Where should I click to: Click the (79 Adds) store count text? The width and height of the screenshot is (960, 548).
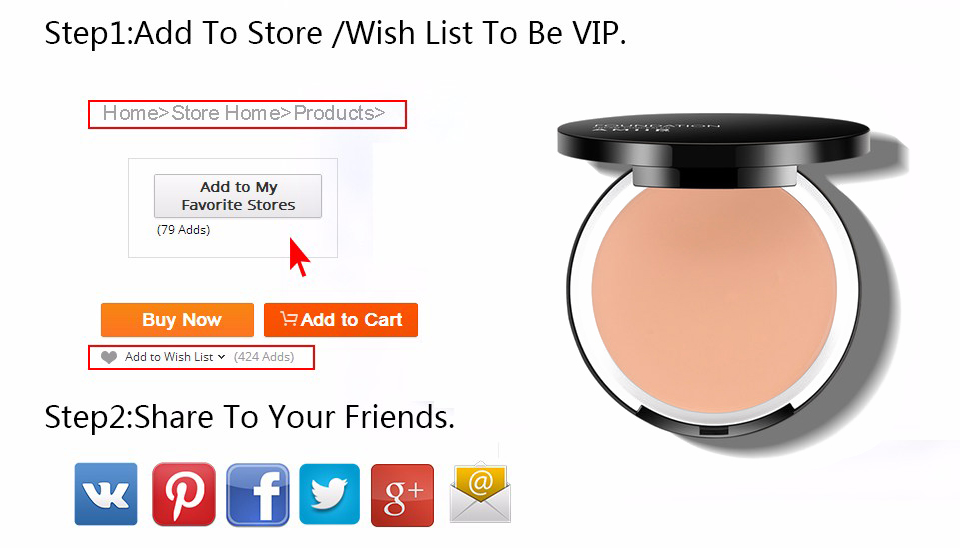coord(183,230)
